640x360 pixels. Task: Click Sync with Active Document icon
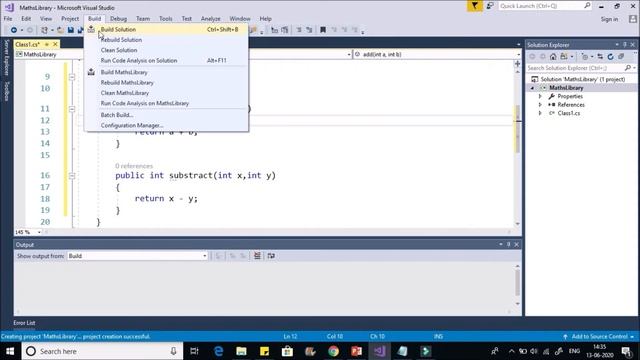(600, 57)
